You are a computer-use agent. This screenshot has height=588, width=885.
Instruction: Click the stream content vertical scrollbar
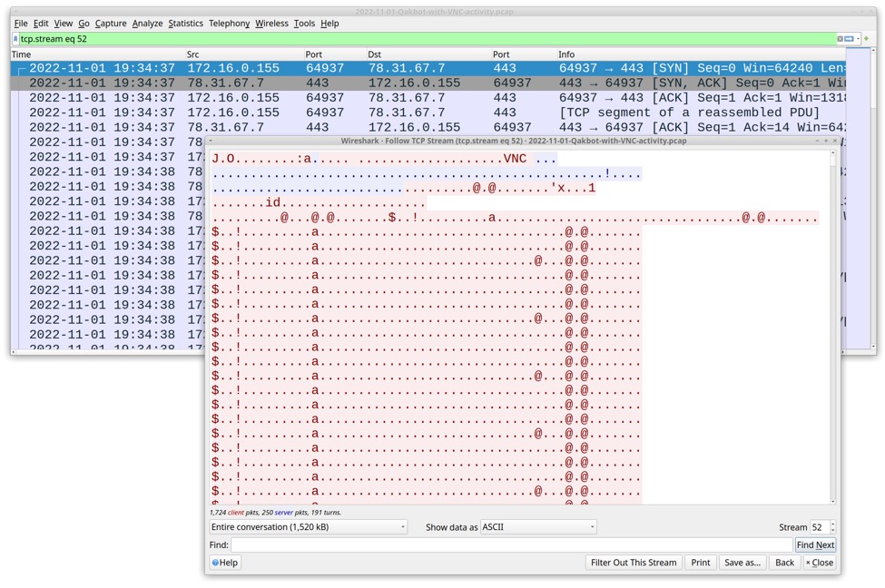point(833,328)
